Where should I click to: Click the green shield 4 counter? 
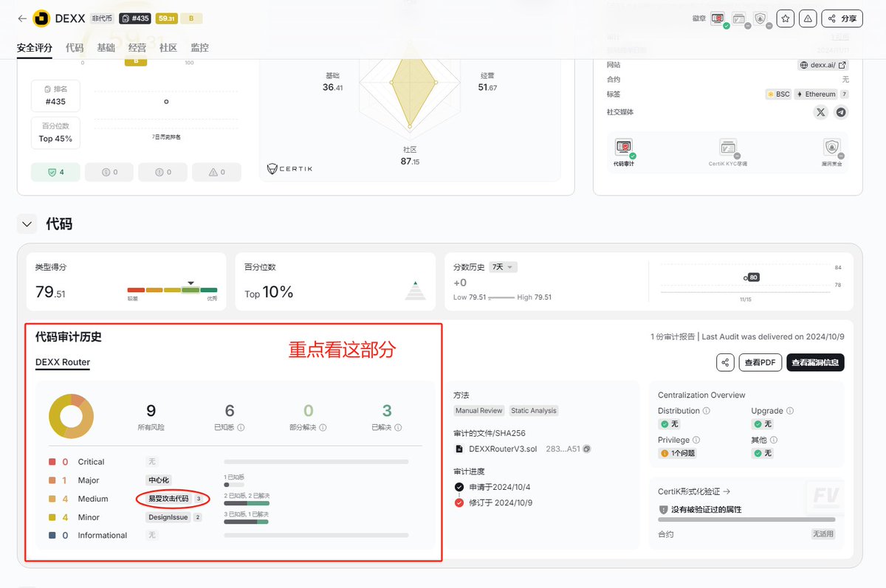tap(55, 172)
